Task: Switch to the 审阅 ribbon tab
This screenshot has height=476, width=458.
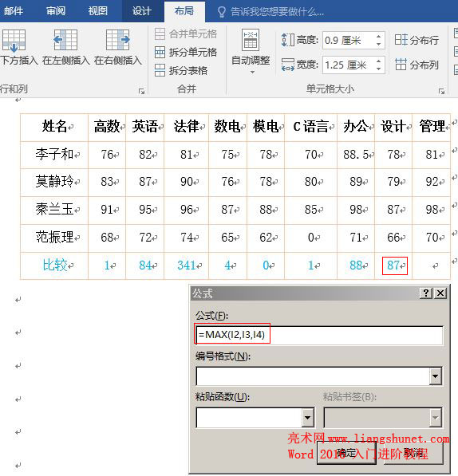Action: click(x=56, y=11)
